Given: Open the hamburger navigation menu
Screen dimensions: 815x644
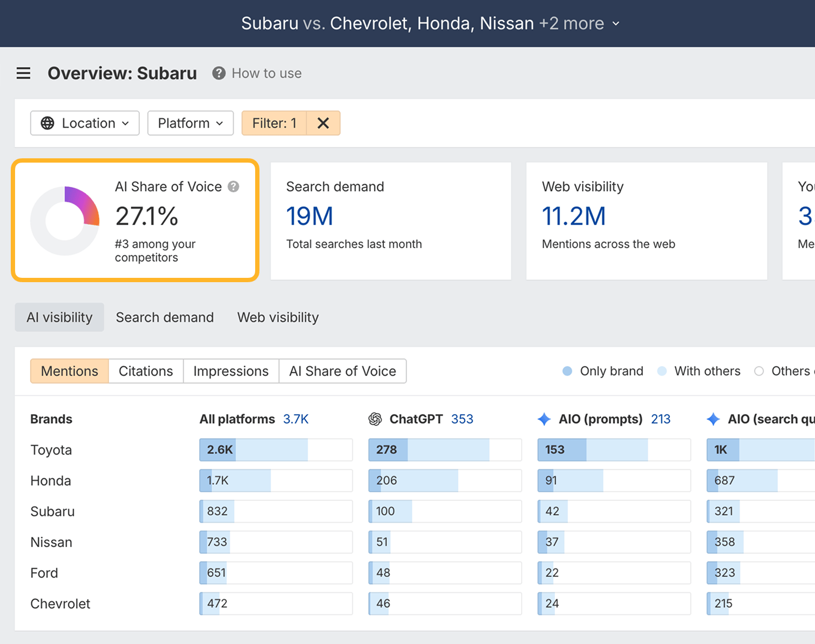Looking at the screenshot, I should pos(23,73).
